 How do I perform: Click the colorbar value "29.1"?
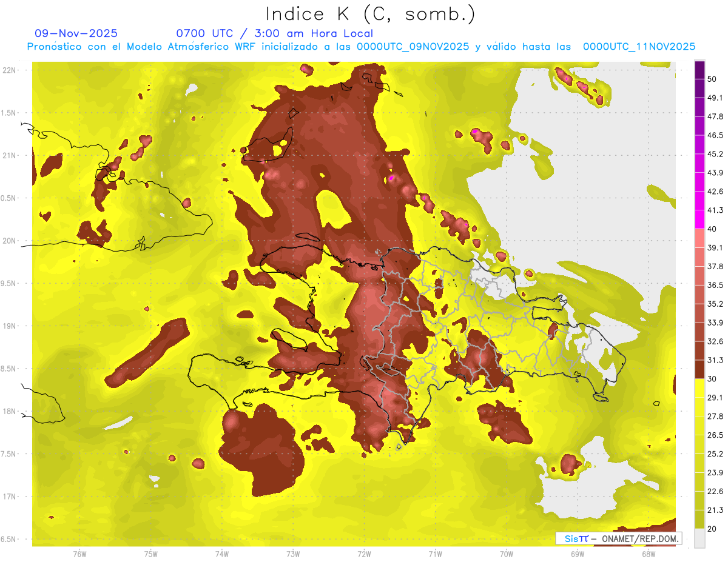[715, 398]
